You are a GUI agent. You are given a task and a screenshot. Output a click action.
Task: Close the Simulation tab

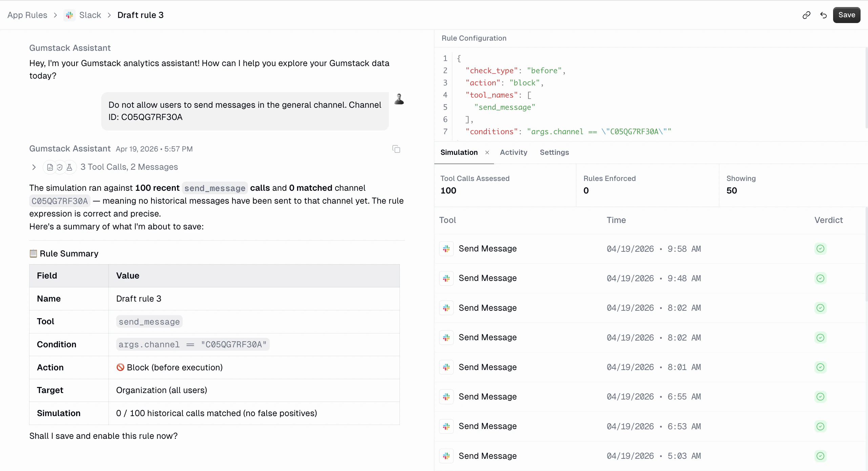click(x=487, y=152)
